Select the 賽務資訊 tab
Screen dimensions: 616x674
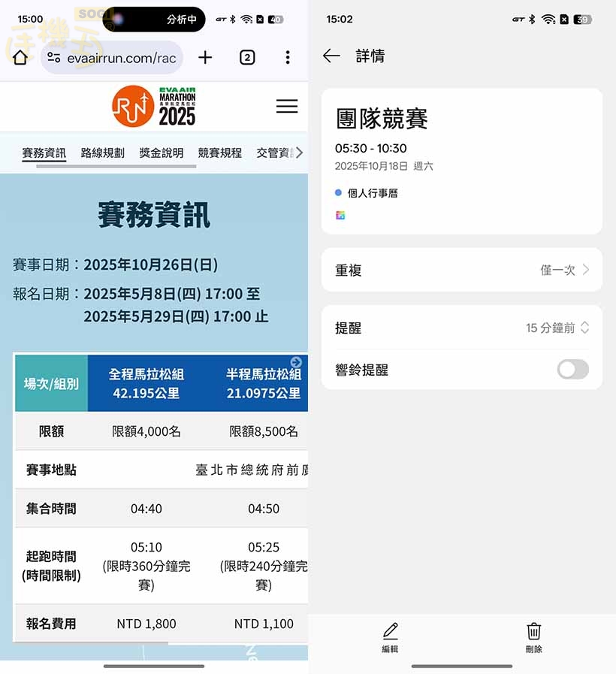point(44,153)
